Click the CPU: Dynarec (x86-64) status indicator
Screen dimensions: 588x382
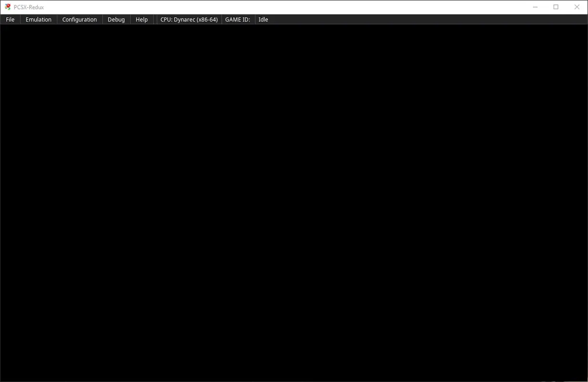pyautogui.click(x=189, y=19)
